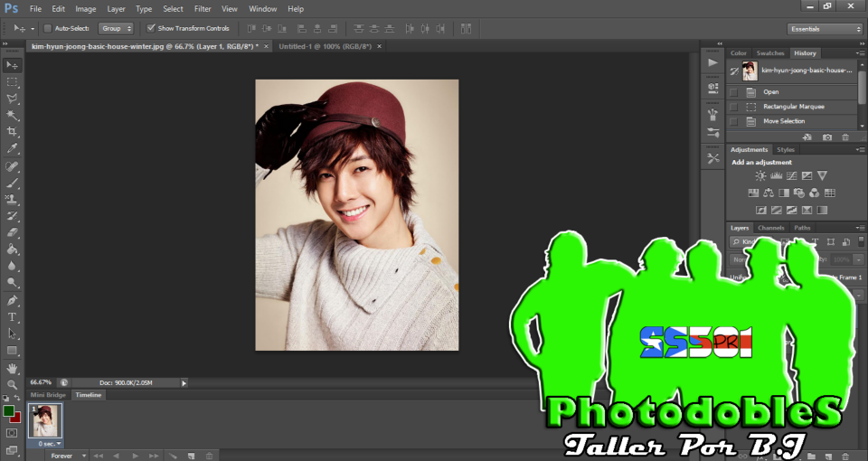Add a Vibrance adjustment
The image size is (868, 461).
[822, 176]
